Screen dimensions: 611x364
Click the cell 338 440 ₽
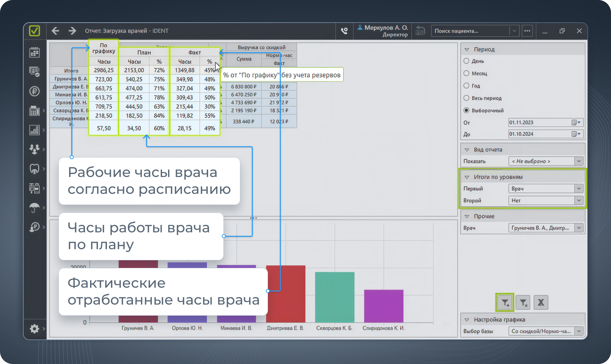click(244, 122)
